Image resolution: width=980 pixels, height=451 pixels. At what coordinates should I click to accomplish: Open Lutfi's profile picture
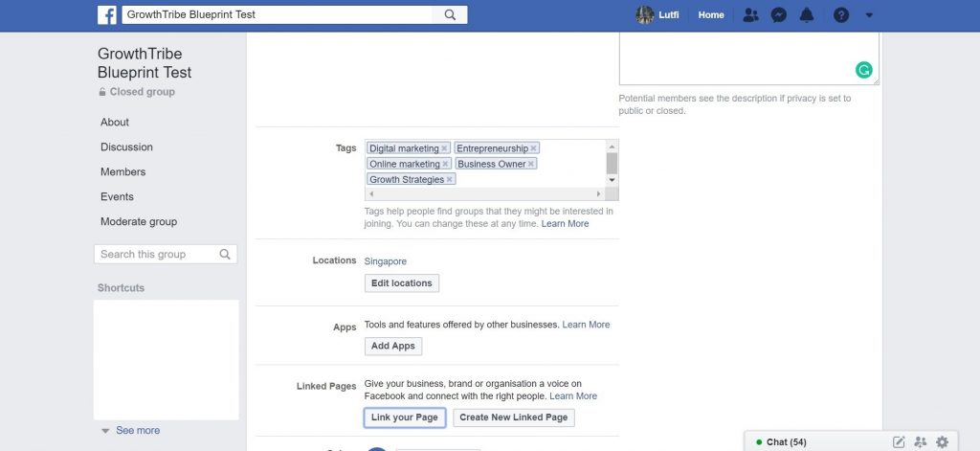click(644, 15)
